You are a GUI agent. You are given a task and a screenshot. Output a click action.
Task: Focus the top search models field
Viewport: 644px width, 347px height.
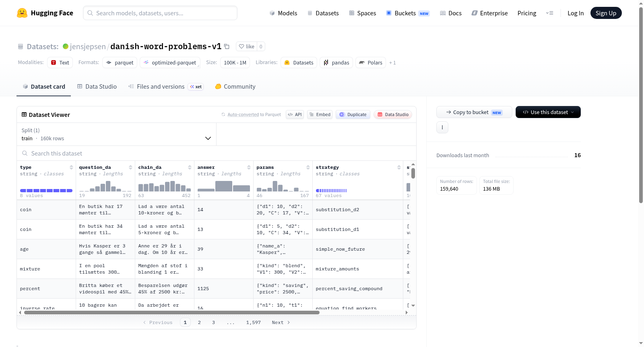(x=160, y=13)
